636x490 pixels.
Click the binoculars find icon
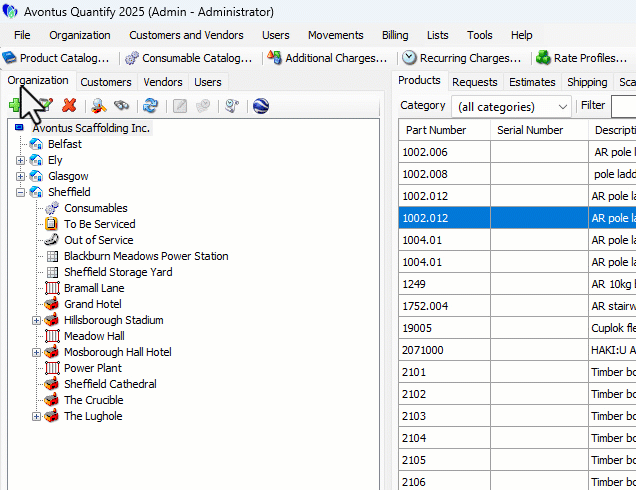point(121,105)
